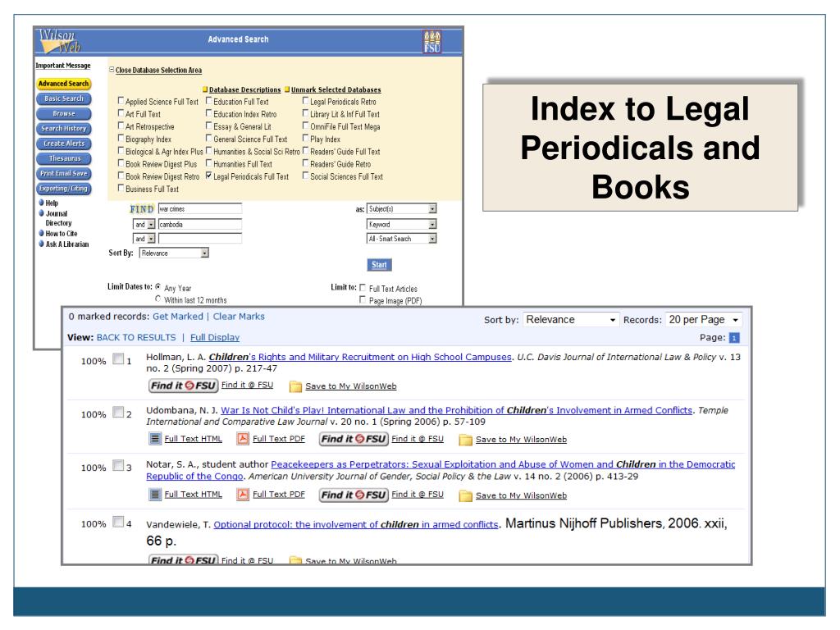Click the folder icon to save result 3
This screenshot has height=630, width=840.
coord(466,495)
